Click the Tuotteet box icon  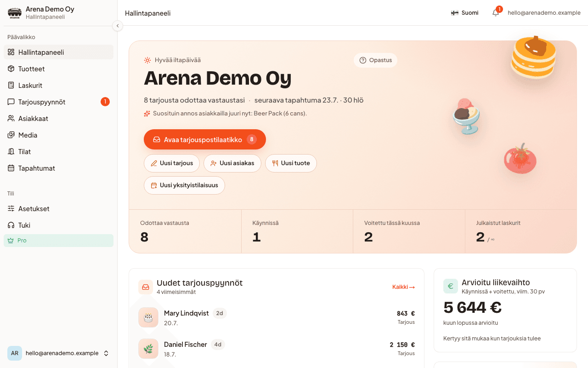(11, 69)
